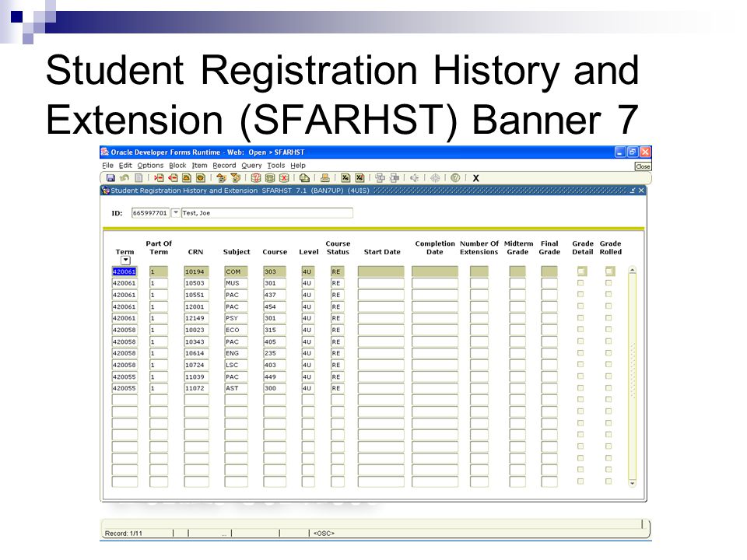This screenshot has width=747, height=560.
Task: Click the black X Exit icon
Action: pyautogui.click(x=475, y=178)
